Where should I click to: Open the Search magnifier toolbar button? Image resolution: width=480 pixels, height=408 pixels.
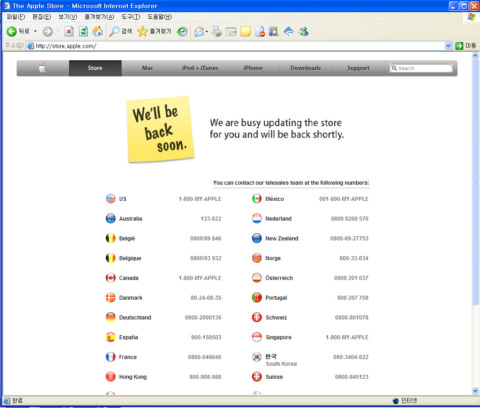121,31
